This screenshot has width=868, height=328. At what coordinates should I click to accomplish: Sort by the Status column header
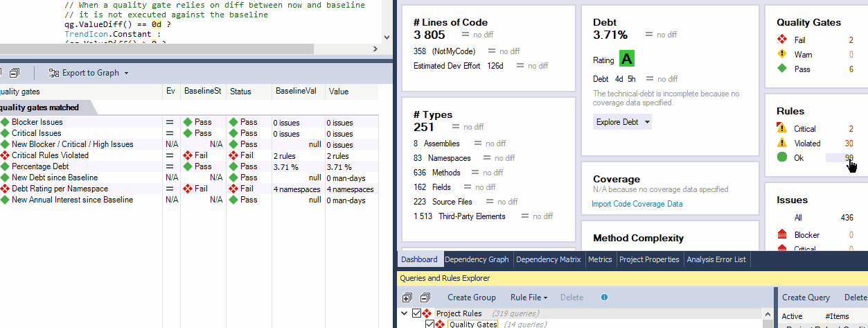tap(248, 92)
